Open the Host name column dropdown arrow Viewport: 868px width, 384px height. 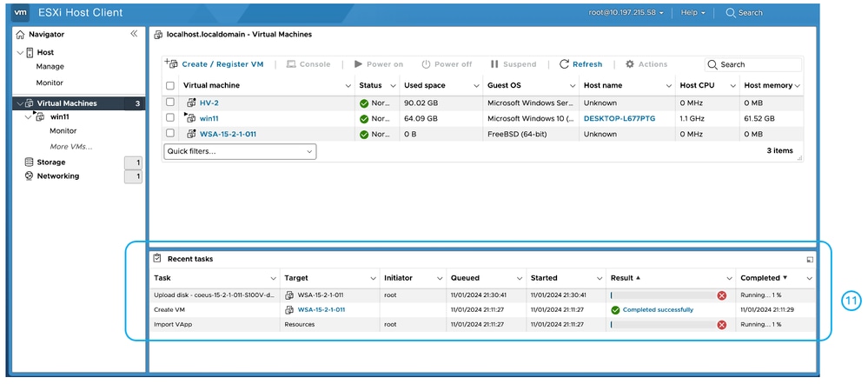[669, 86]
